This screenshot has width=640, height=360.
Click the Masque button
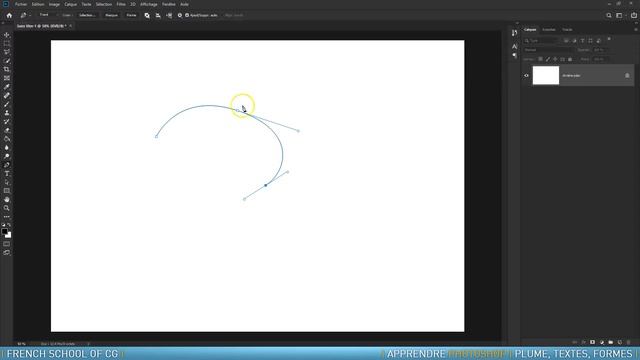[x=111, y=15]
